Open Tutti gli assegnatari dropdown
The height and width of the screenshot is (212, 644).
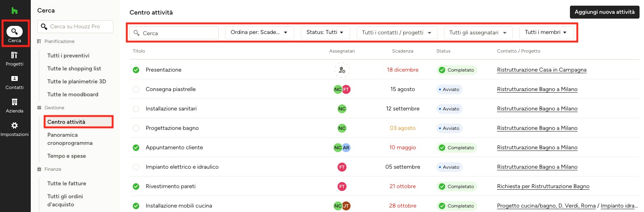[478, 33]
